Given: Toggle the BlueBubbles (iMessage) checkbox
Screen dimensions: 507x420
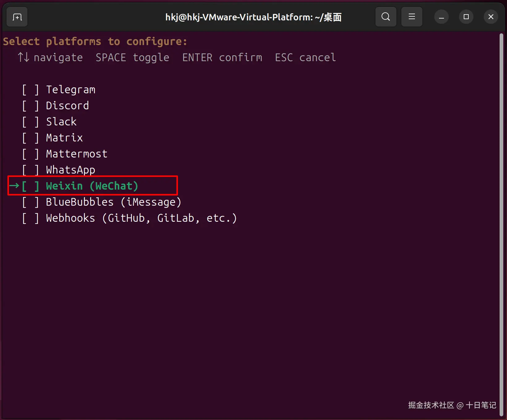Looking at the screenshot, I should (30, 202).
